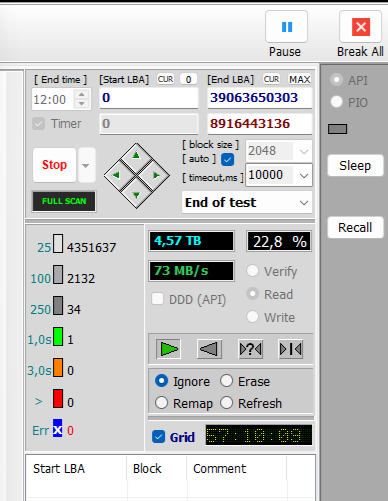Click the white 25 ms block indicator

coord(58,243)
